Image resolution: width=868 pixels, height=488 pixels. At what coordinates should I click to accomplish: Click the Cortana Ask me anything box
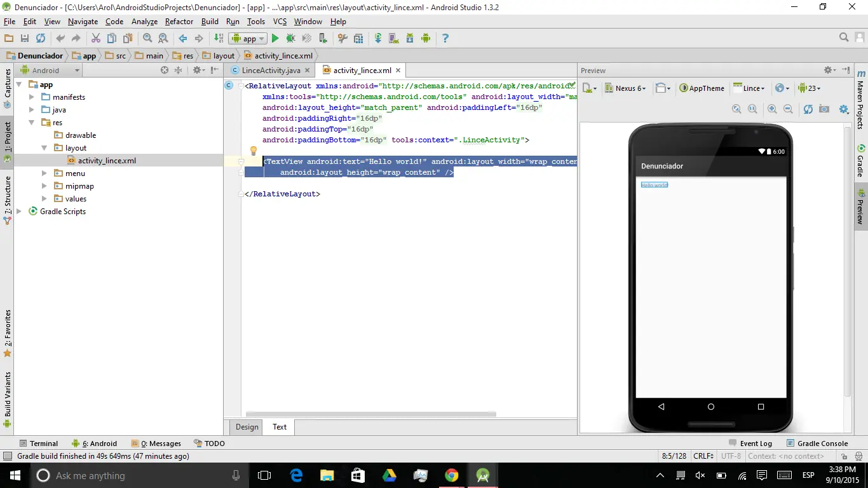[140, 475]
